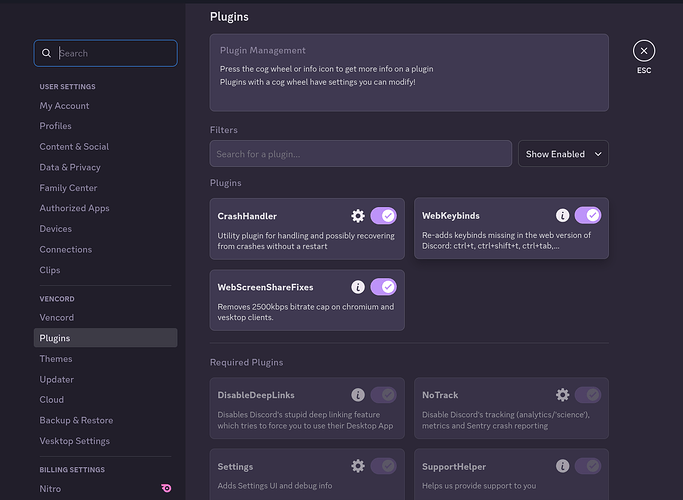
Task: Open Backup & Restore section
Action: (76, 420)
